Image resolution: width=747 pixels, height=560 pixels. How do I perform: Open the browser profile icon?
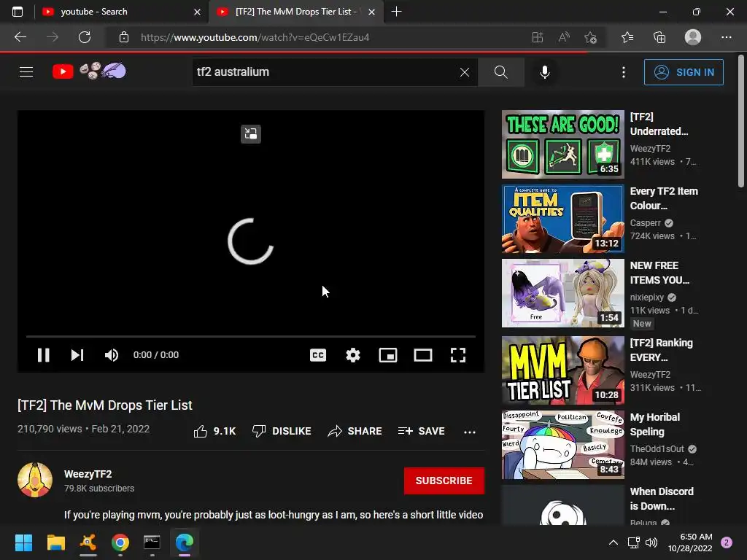pyautogui.click(x=693, y=37)
